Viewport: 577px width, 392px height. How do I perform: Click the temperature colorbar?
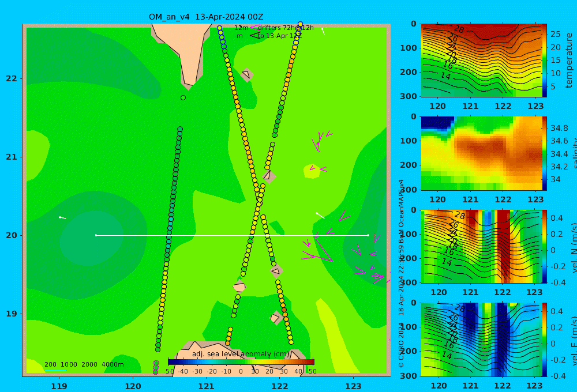[x=545, y=61]
